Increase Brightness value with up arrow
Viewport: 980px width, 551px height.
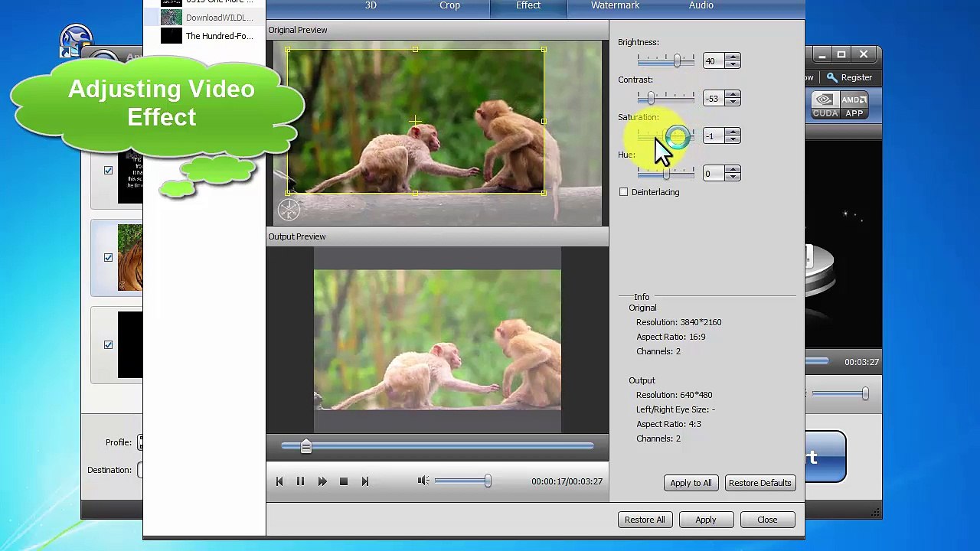point(733,57)
